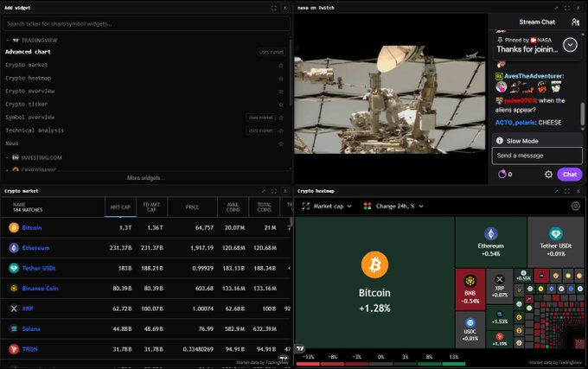The height and width of the screenshot is (369, 588).
Task: Click the TRON coin icon in table
Action: [14, 349]
